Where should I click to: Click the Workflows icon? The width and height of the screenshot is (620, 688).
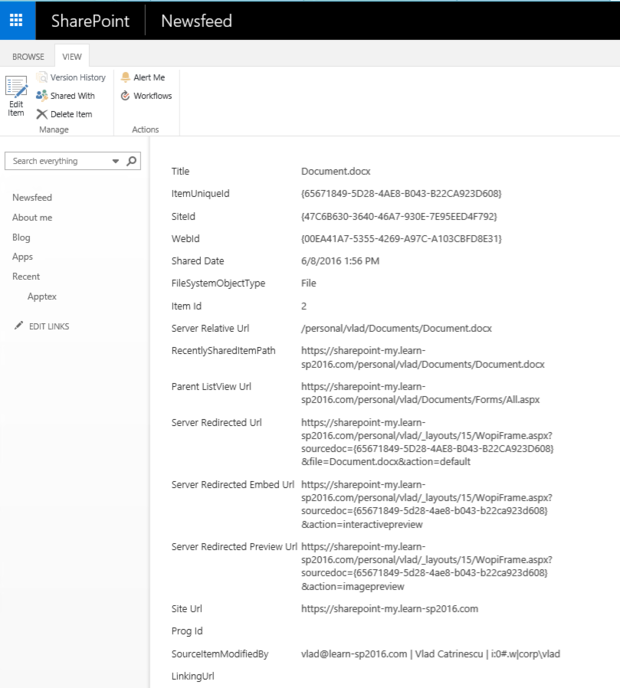coord(125,95)
